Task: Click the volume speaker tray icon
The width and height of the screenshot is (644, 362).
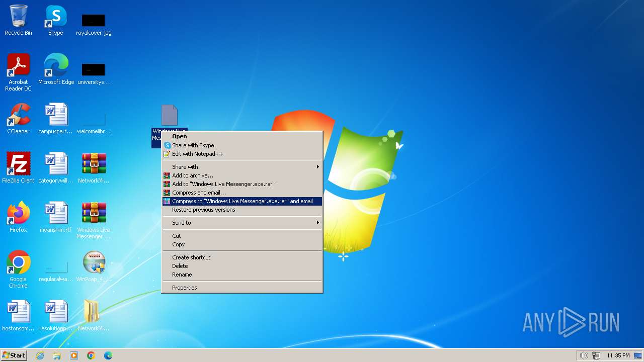Action: pyautogui.click(x=584, y=355)
